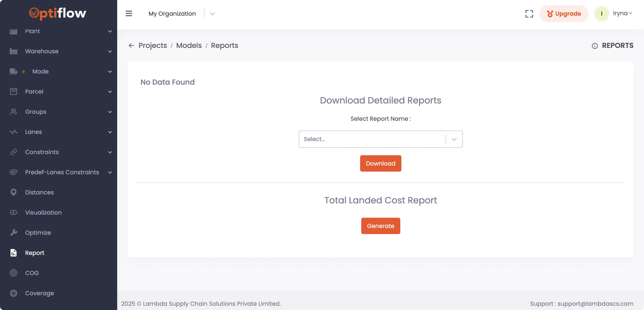Select the Optimize wrench icon
The height and width of the screenshot is (310, 644).
coord(14,232)
